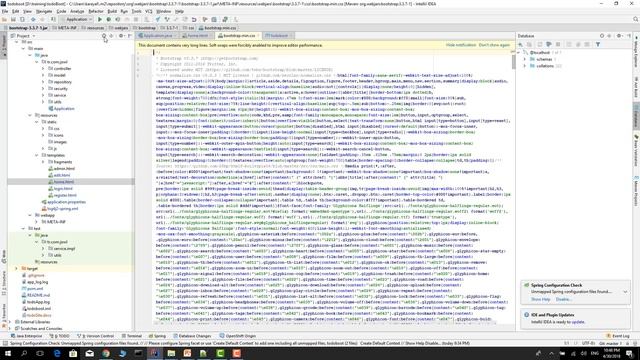Screen dimensions: 640x360
Task: Open the Application run configuration dropdown
Action: point(76,19)
